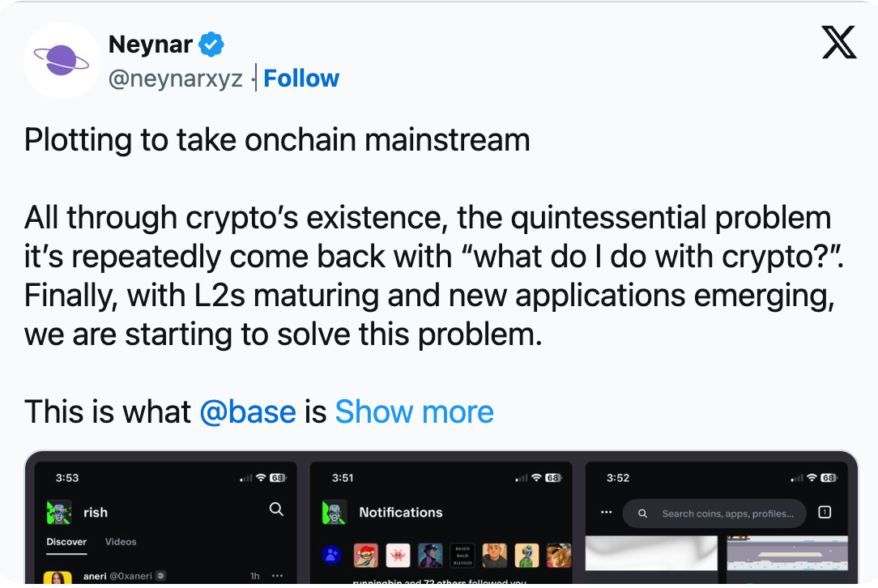Viewport: 878px width, 588px height.
Task: Select the blue followers icon in notifications
Action: point(331,555)
